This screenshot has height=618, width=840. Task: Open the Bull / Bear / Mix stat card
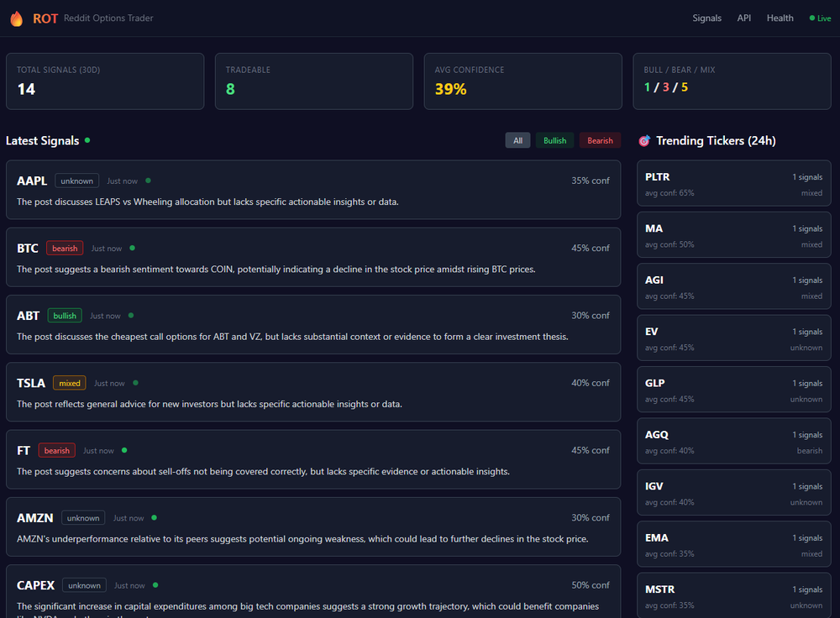(732, 81)
